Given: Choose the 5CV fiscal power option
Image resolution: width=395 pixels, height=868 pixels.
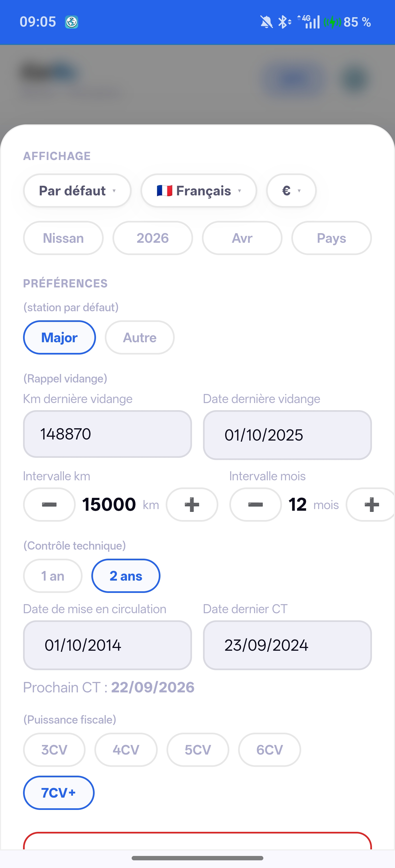Looking at the screenshot, I should click(x=198, y=750).
